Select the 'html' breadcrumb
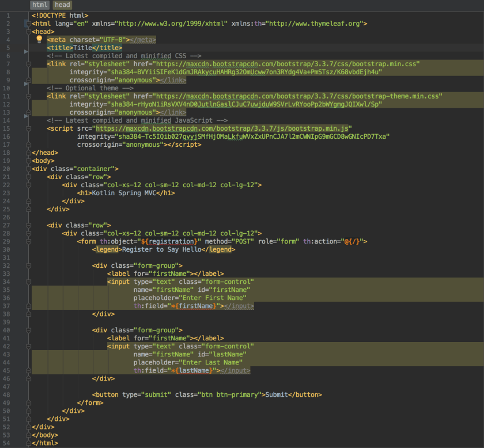 click(40, 5)
